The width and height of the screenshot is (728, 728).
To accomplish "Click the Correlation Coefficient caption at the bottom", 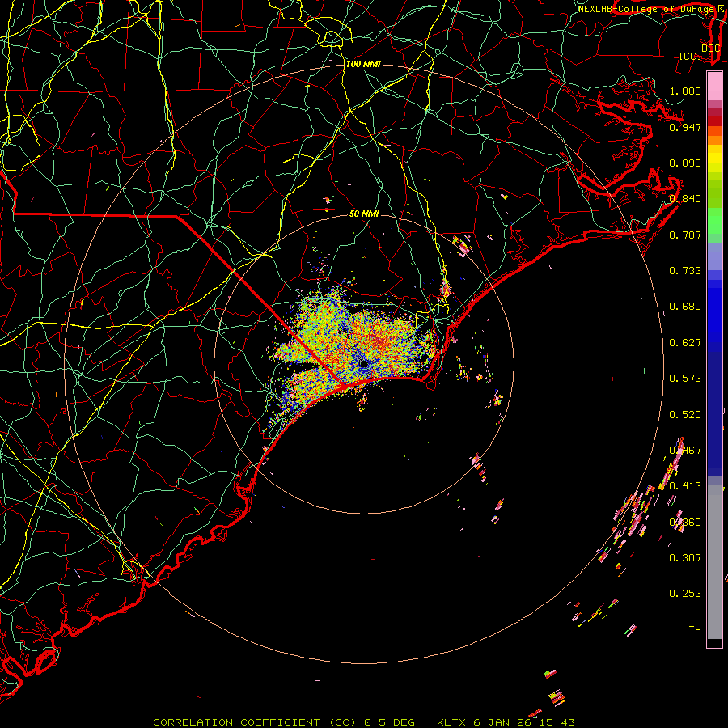I will point(364,722).
